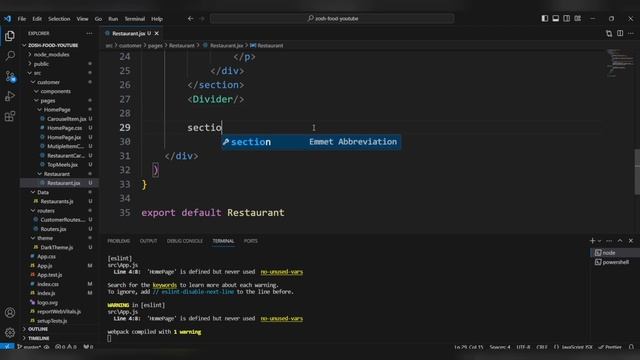Select the node terminal instance

click(615, 253)
